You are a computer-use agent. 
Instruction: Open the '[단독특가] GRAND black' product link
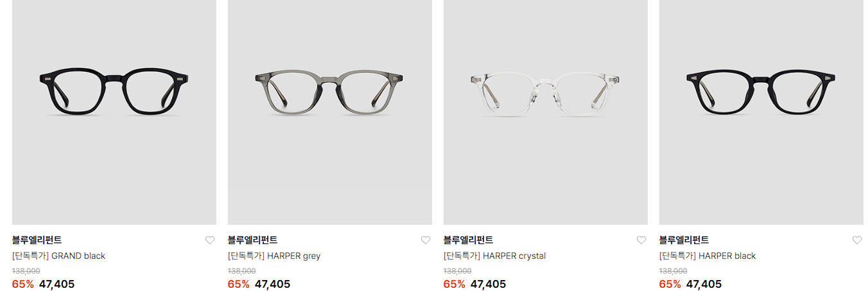58,256
